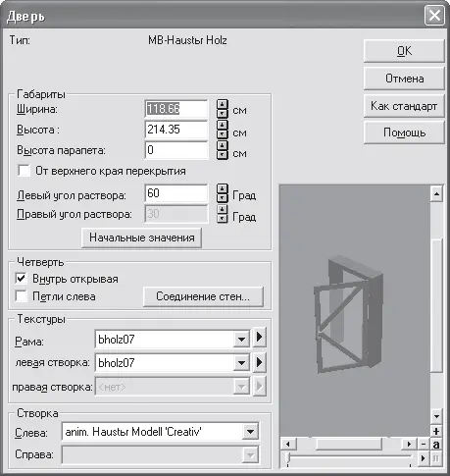This screenshot has width=450, height=476.
Task: Click the OK button
Action: 404,51
